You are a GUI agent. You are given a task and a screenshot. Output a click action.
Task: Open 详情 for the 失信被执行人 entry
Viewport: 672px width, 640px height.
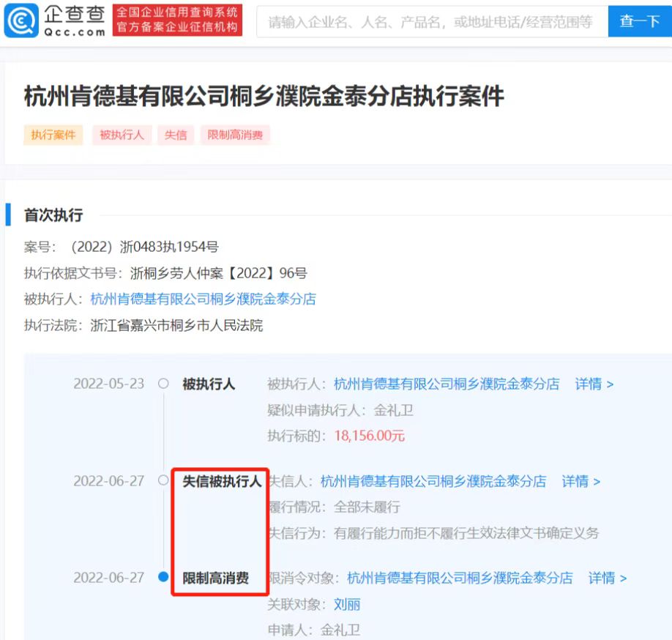[x=580, y=481]
